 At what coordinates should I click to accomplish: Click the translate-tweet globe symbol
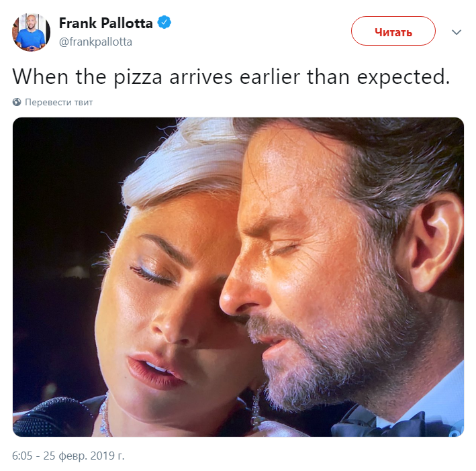17,102
